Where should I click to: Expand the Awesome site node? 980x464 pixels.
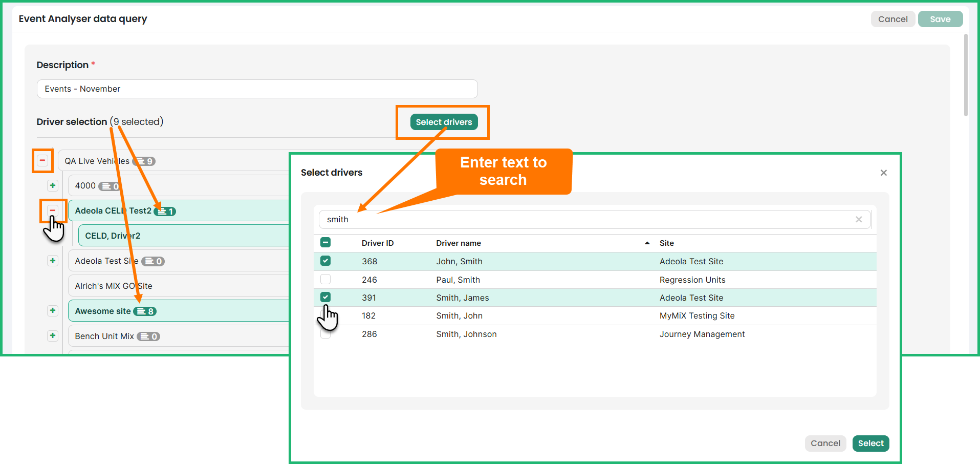[53, 311]
